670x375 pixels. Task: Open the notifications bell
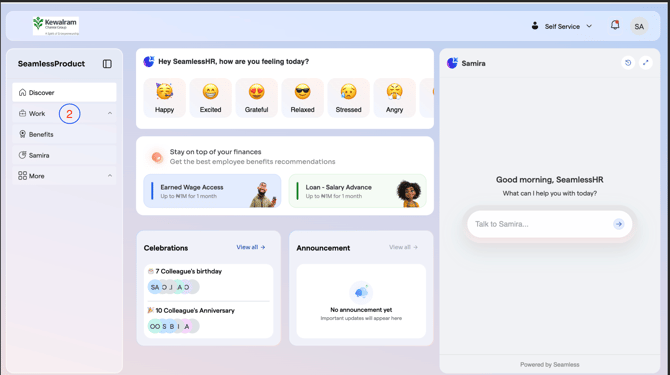click(615, 25)
